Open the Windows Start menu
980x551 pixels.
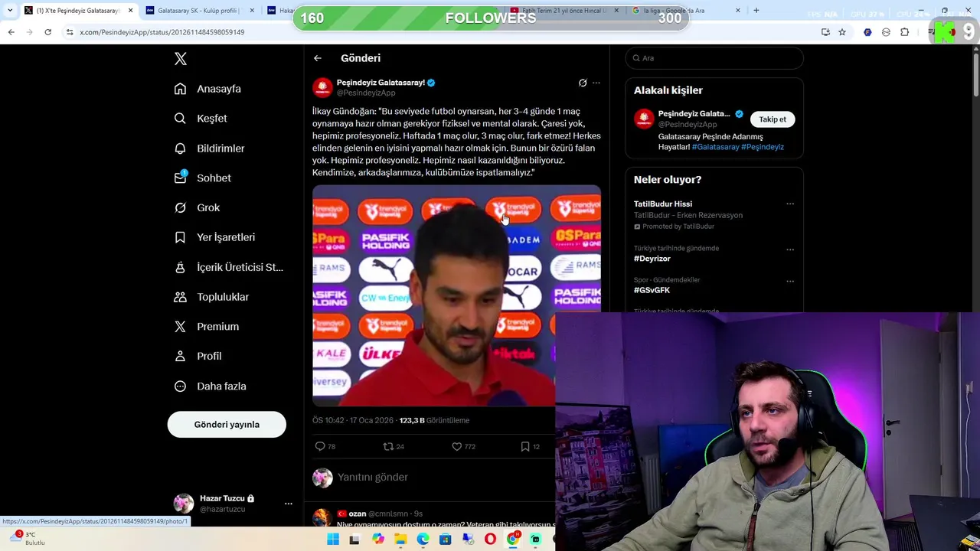point(333,540)
